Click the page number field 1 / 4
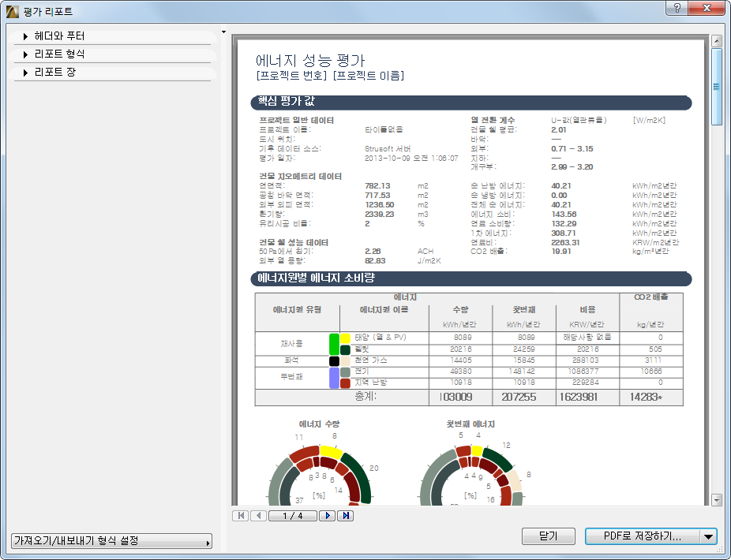This screenshot has height=560, width=731. pos(293,516)
